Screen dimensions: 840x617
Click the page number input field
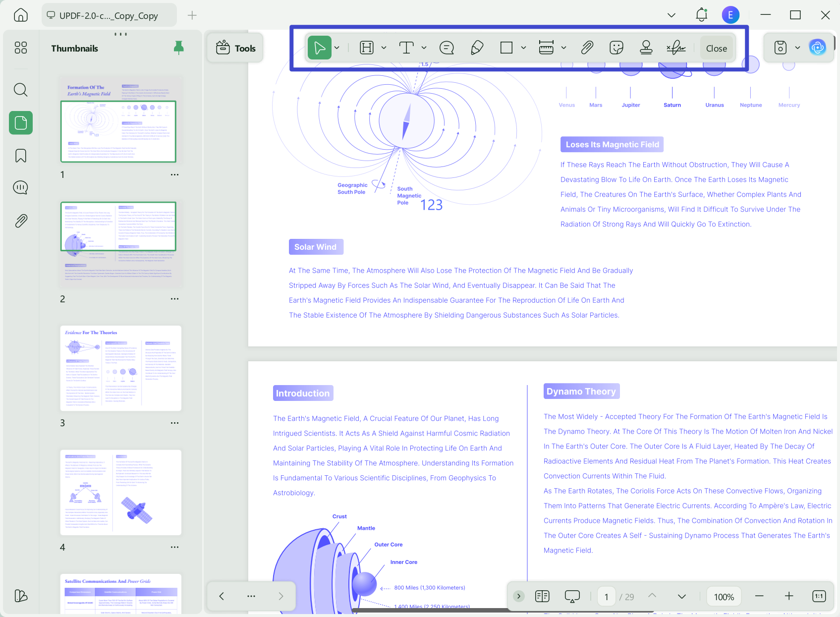(607, 597)
